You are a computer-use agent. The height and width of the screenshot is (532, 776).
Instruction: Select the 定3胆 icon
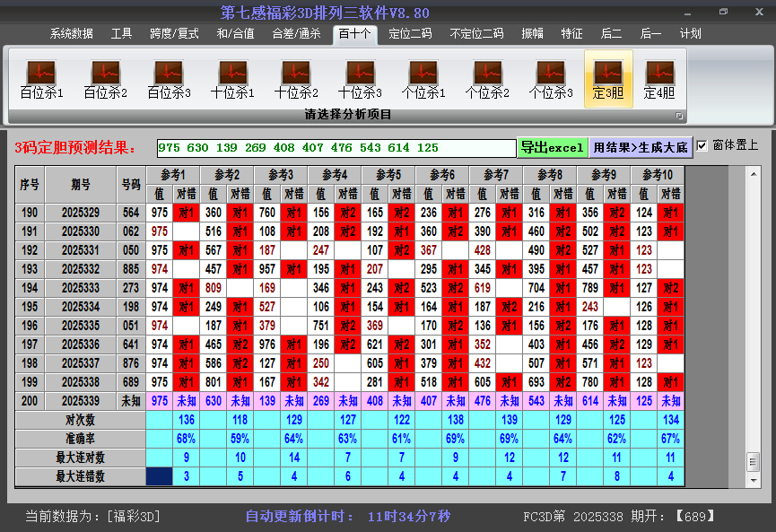pyautogui.click(x=608, y=79)
